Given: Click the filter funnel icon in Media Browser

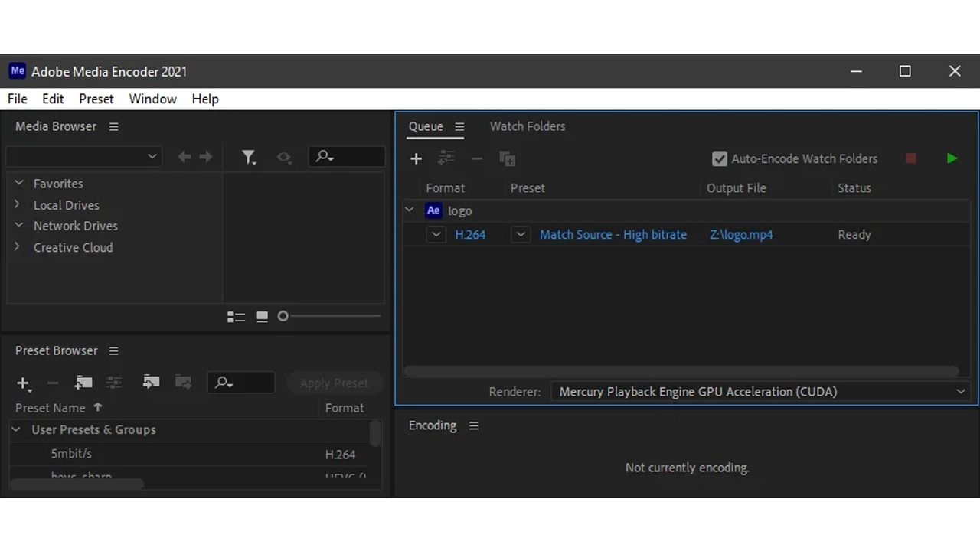Looking at the screenshot, I should coord(248,157).
